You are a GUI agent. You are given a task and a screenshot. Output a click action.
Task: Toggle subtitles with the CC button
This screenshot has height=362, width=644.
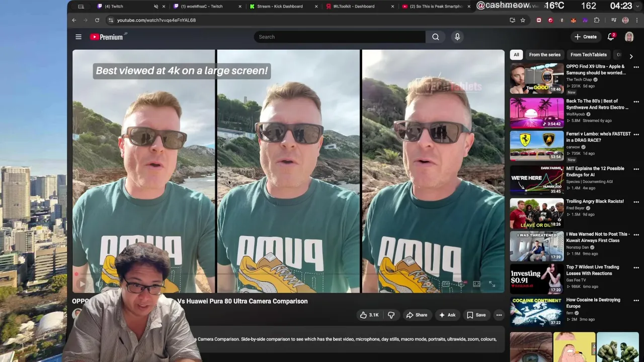click(446, 284)
